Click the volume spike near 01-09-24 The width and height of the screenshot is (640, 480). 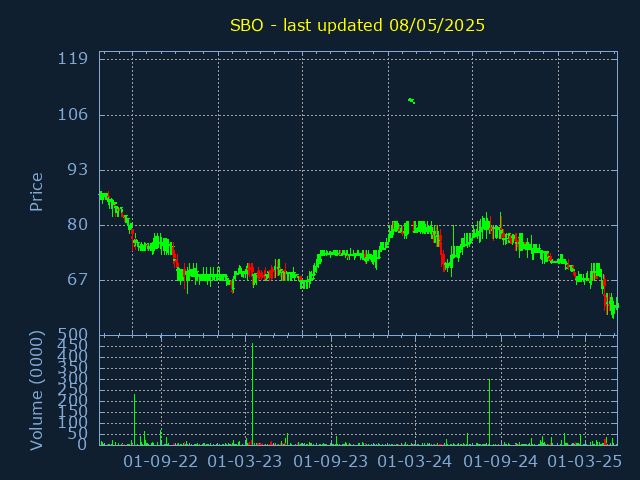pos(489,412)
